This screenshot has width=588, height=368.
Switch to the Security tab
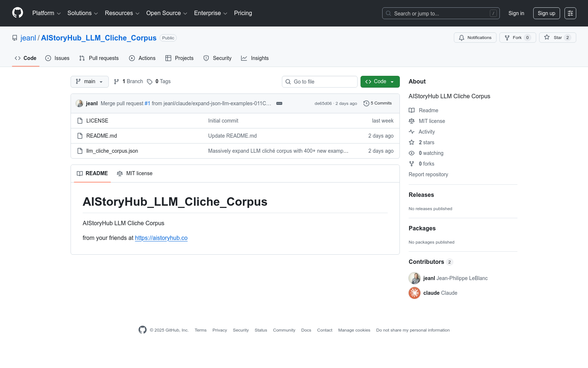point(218,58)
